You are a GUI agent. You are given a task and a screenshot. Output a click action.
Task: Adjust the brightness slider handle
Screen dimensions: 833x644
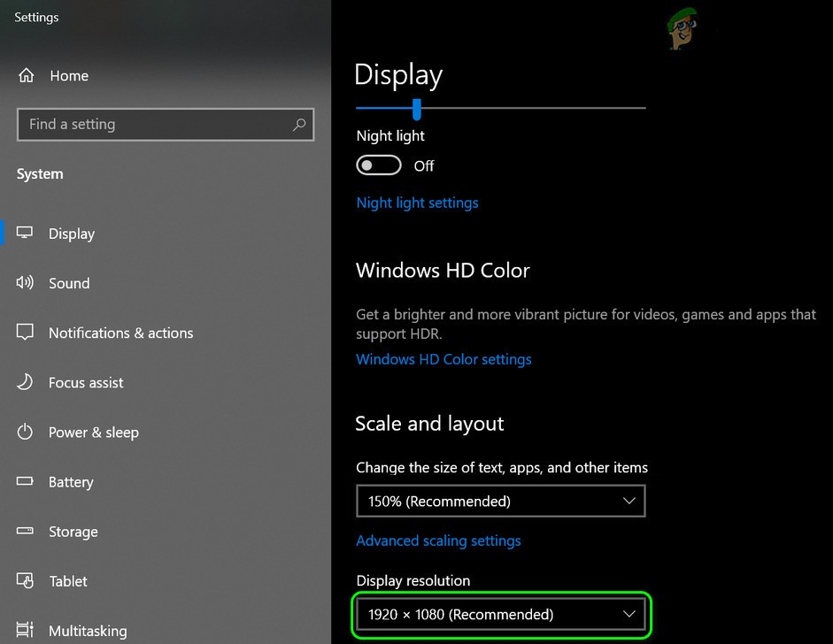[x=416, y=110]
